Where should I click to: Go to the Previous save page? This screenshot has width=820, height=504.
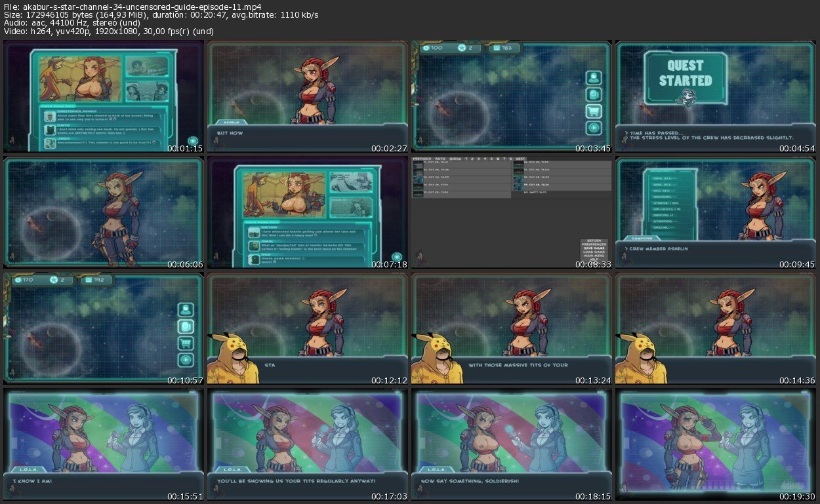422,159
